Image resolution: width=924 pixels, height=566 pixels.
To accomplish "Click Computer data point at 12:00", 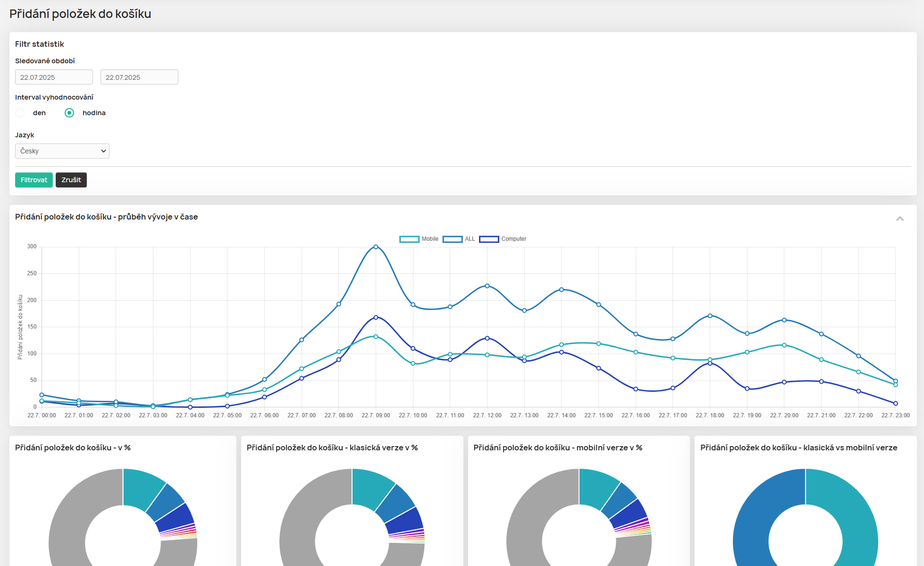I will pyautogui.click(x=487, y=338).
